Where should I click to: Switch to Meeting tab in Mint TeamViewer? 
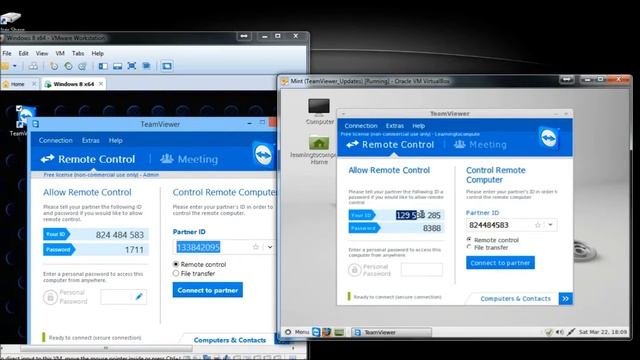pos(480,144)
